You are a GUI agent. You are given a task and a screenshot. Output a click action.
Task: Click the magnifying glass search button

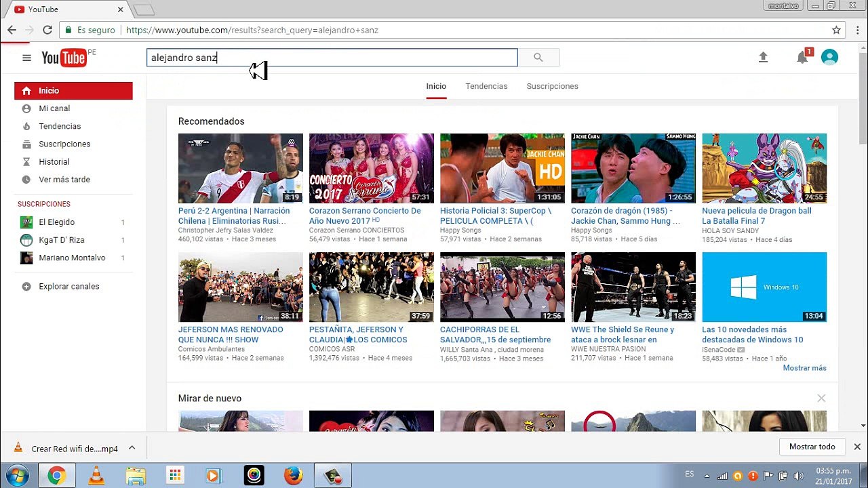538,58
